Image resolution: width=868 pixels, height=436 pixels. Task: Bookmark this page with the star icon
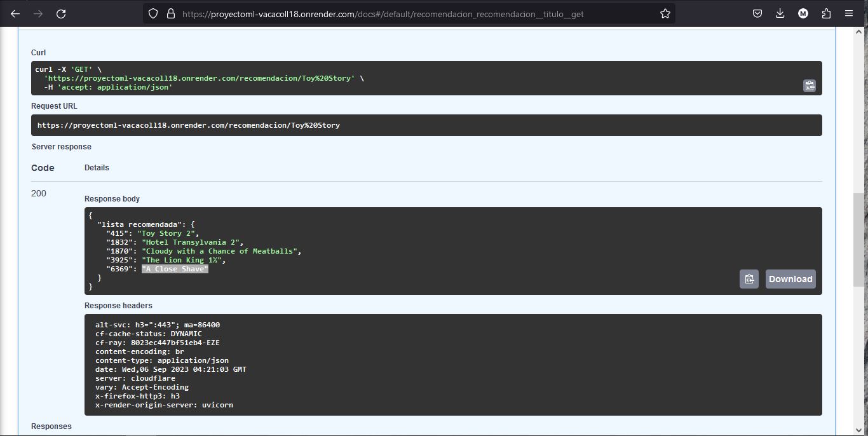tap(665, 13)
